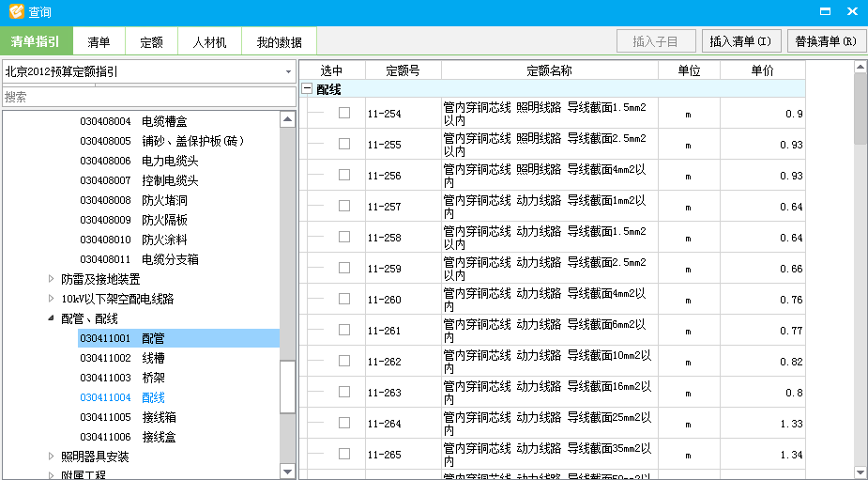Image resolution: width=868 pixels, height=480 pixels.
Task: Tick checkbox for quota 11-258
Action: click(x=344, y=237)
